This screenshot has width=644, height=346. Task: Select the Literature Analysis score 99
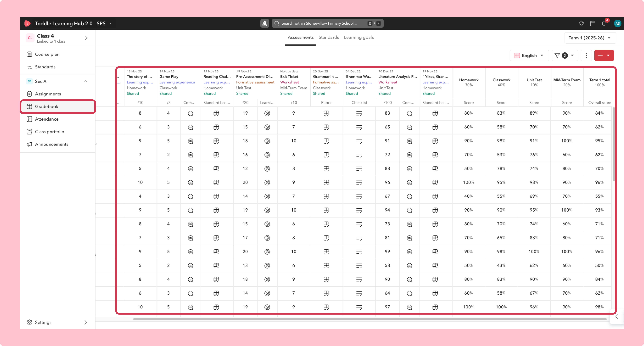click(x=387, y=252)
